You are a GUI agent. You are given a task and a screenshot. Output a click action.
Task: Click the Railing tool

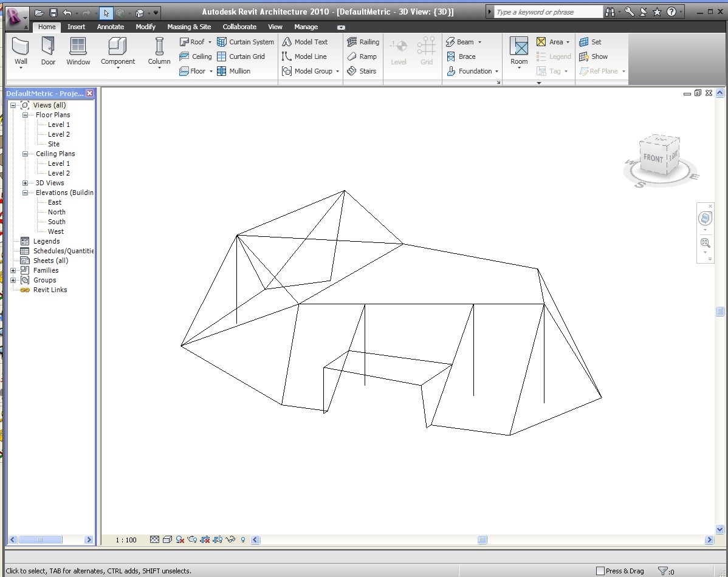click(363, 42)
